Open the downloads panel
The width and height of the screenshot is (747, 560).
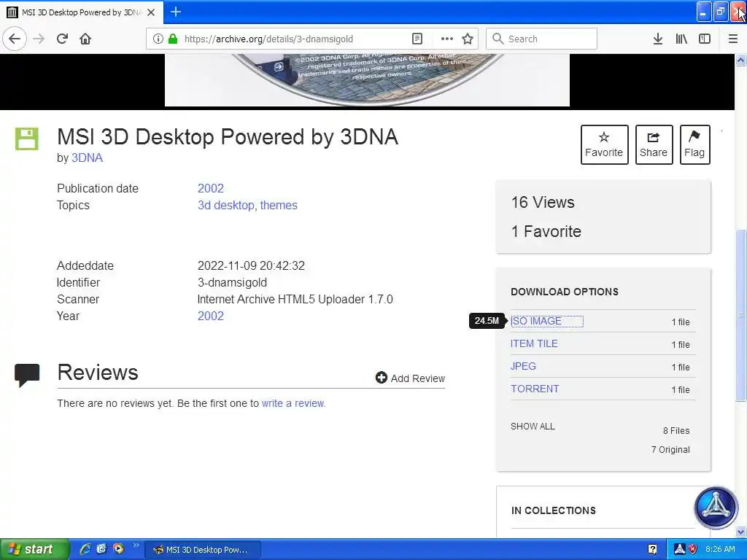658,39
